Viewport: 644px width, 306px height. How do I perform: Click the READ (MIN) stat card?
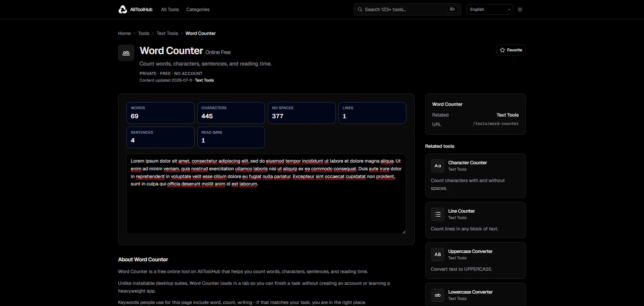[231, 137]
